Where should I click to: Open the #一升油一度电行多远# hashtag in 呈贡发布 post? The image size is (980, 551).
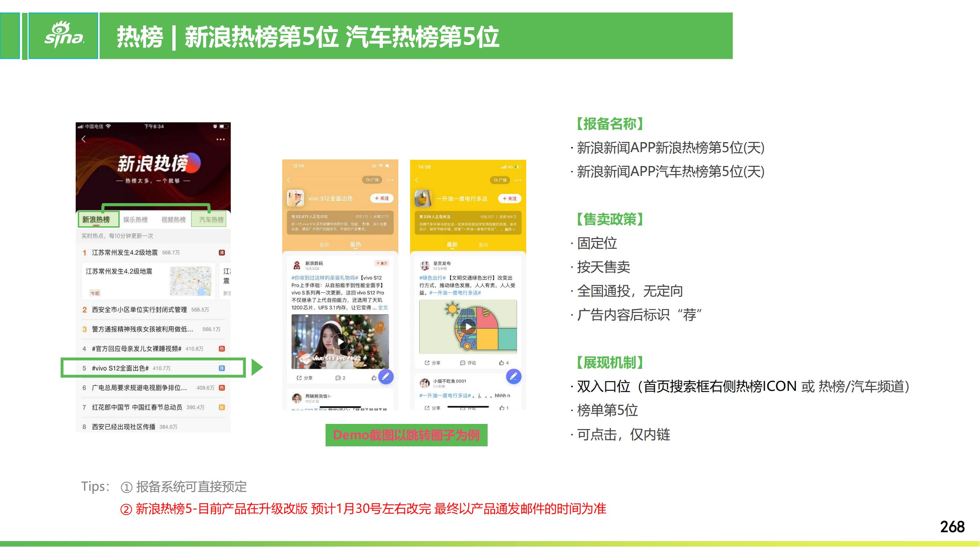point(455,293)
